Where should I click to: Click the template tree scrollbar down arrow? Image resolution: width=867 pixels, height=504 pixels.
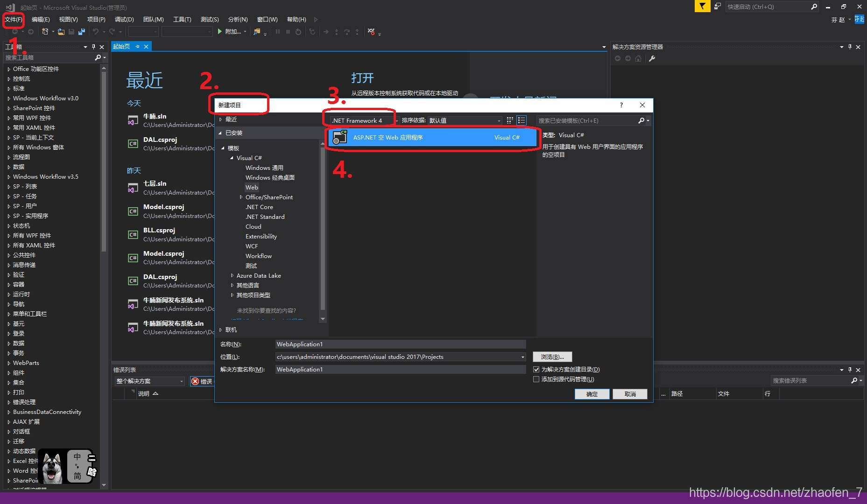coord(323,319)
